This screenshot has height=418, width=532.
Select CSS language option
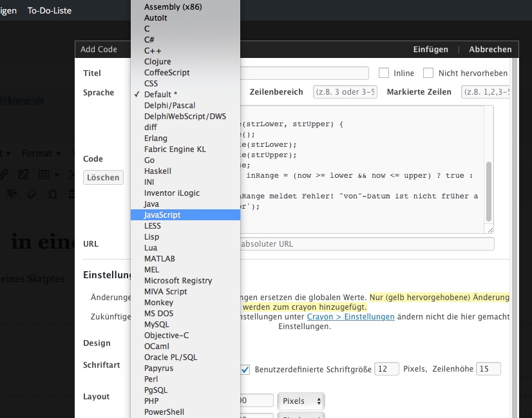tap(185, 84)
